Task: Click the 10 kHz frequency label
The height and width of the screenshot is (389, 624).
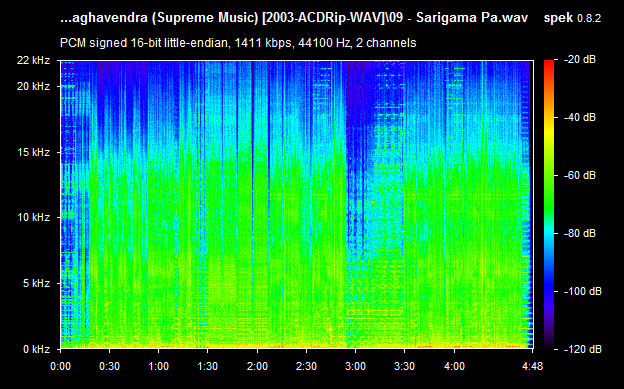Action: [x=33, y=217]
